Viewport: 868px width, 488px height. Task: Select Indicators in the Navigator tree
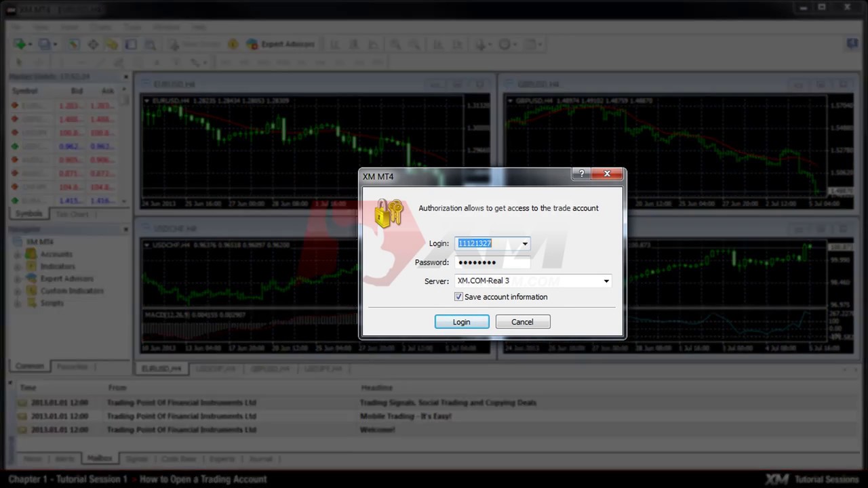pos(58,266)
